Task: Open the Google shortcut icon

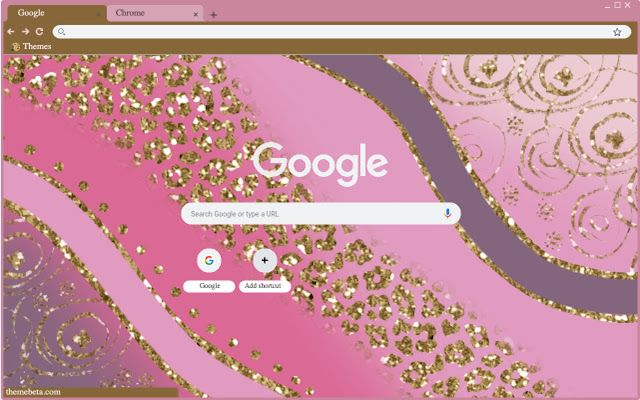Action: point(209,260)
